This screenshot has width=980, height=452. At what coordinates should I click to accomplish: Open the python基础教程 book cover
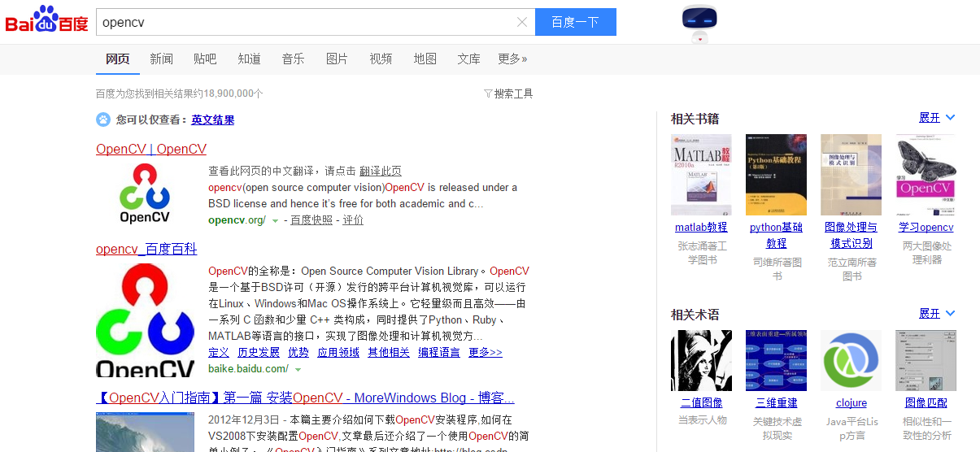click(777, 175)
